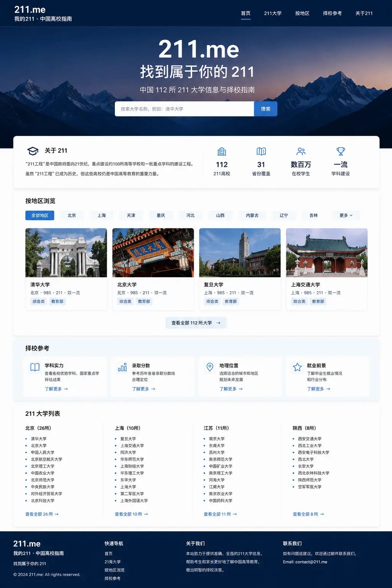The image size is (392, 588).
Task: Filter universities by 辽宁
Action: coord(284,216)
